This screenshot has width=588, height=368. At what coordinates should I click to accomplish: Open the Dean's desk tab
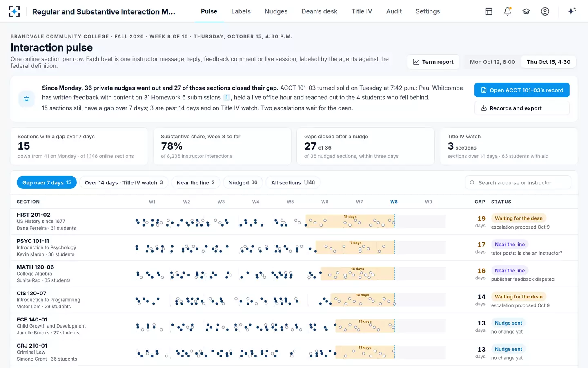[x=319, y=11]
